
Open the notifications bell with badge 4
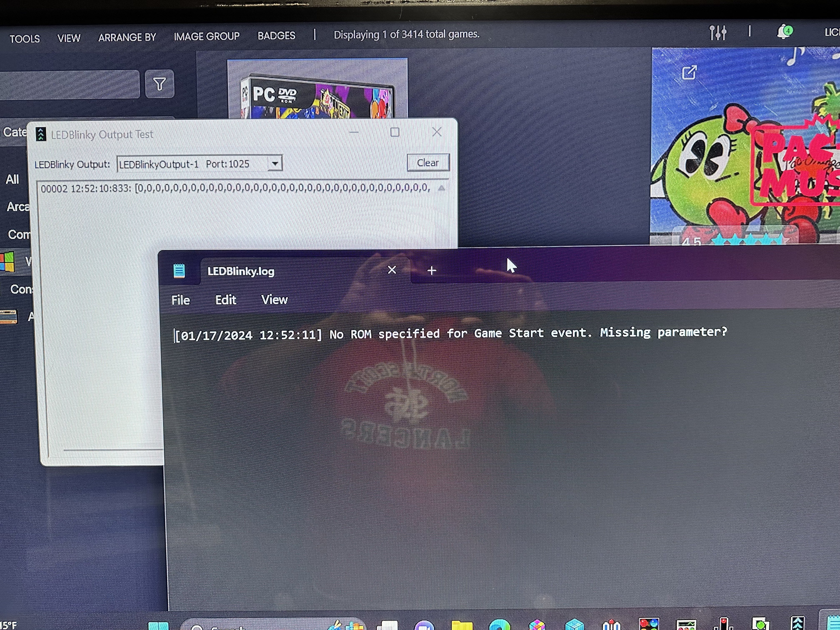click(785, 32)
